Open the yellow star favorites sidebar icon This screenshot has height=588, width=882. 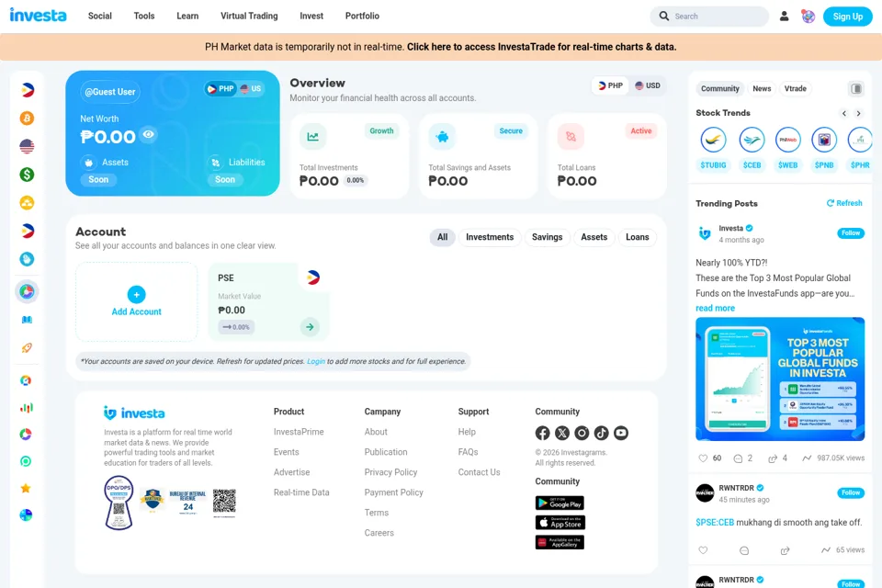(26, 488)
